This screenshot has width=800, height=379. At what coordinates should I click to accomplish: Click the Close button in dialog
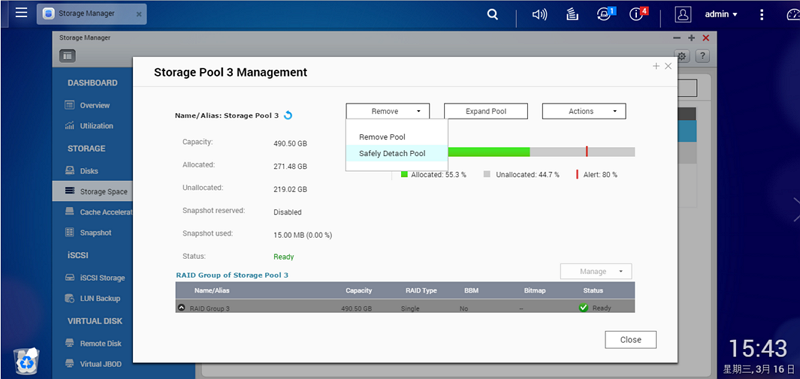click(x=631, y=340)
